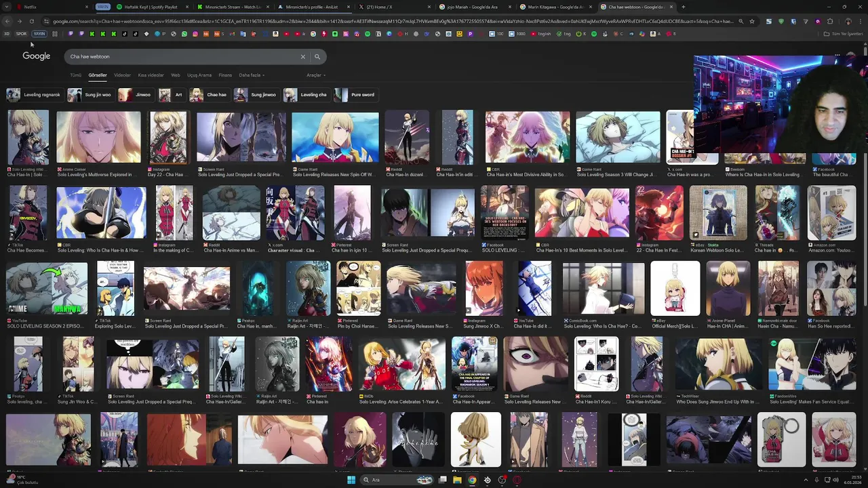The height and width of the screenshot is (488, 868).
Task: Select the Chae hae filter chip
Action: coord(209,95)
